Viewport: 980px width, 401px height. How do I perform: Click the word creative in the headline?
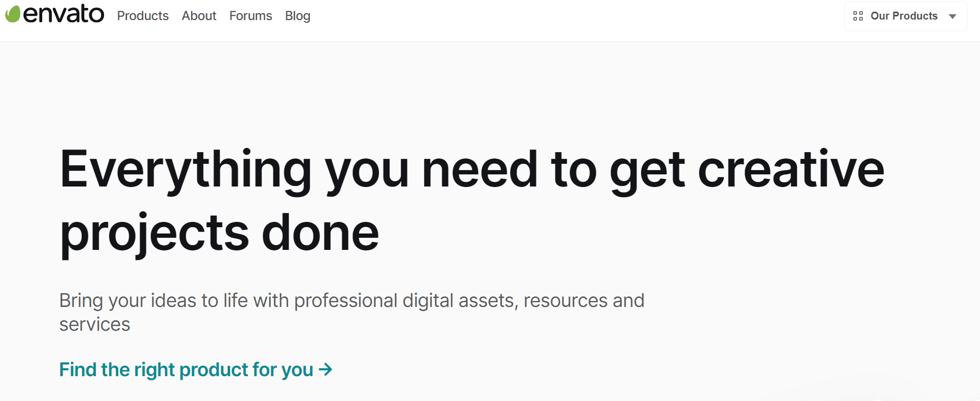point(791,170)
